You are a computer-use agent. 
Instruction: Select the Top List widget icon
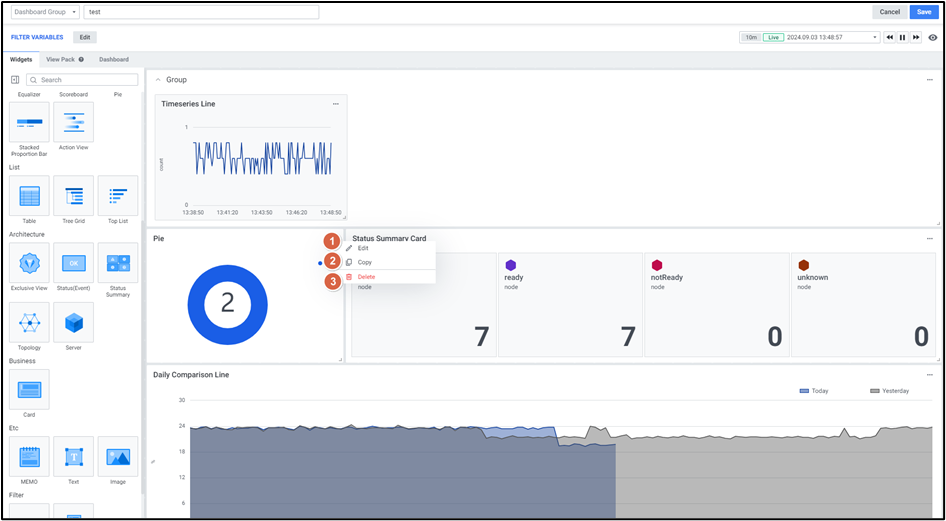pyautogui.click(x=118, y=196)
